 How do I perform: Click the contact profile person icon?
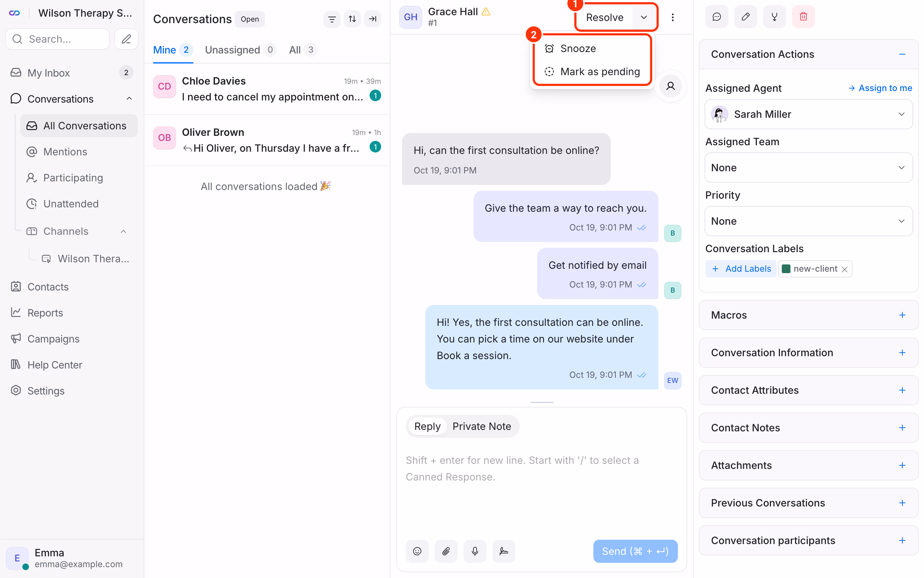click(670, 86)
